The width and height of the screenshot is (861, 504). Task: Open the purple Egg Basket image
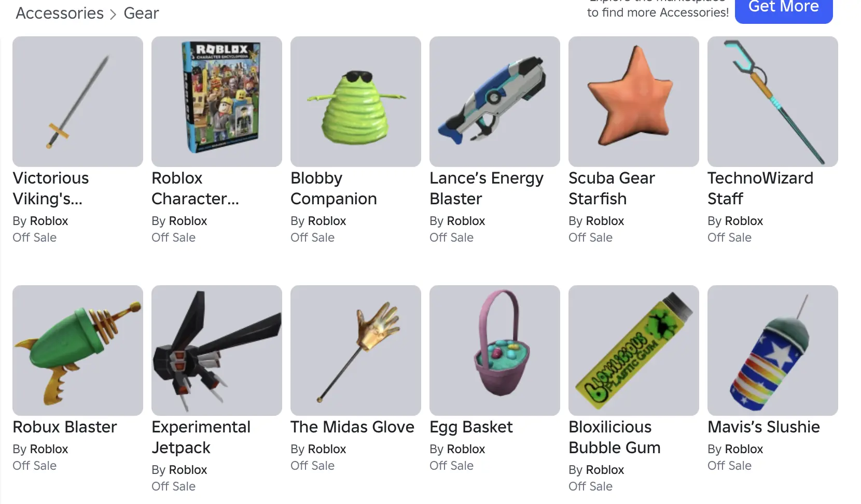pyautogui.click(x=495, y=351)
